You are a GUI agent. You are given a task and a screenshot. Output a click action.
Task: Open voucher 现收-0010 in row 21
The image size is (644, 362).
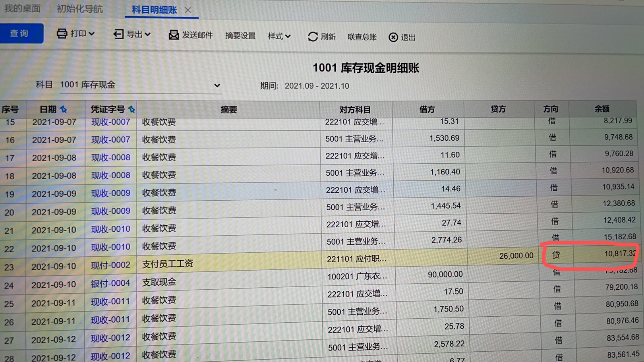[x=111, y=229]
